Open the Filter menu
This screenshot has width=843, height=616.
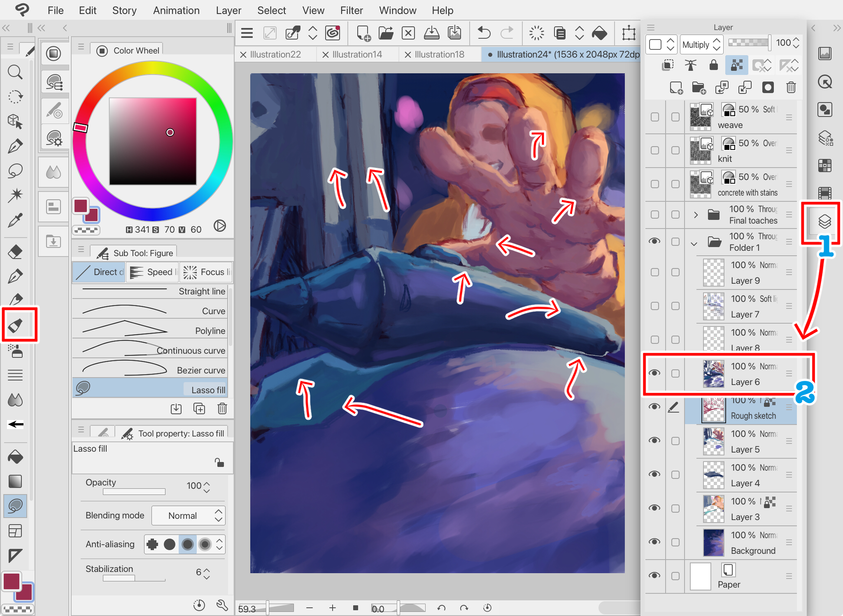pyautogui.click(x=351, y=10)
